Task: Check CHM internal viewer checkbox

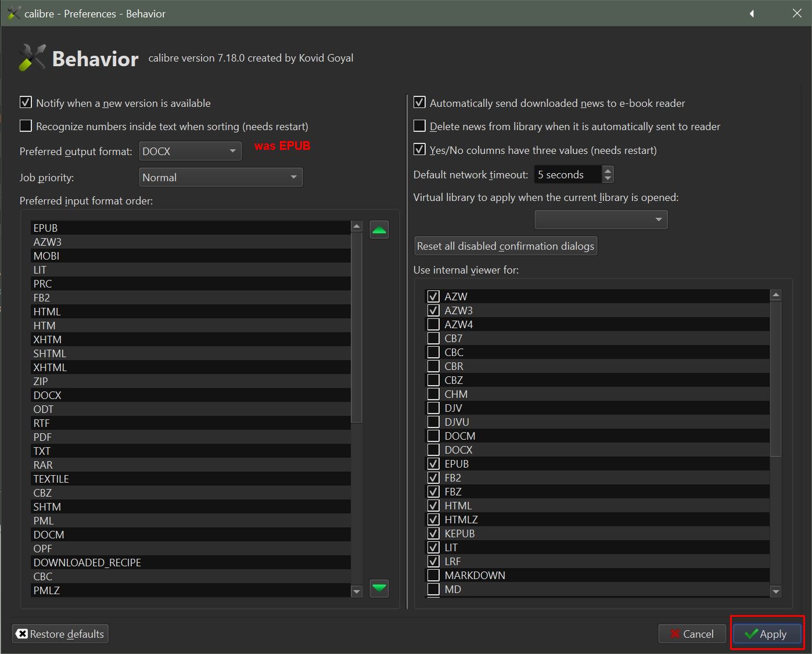Action: point(433,394)
